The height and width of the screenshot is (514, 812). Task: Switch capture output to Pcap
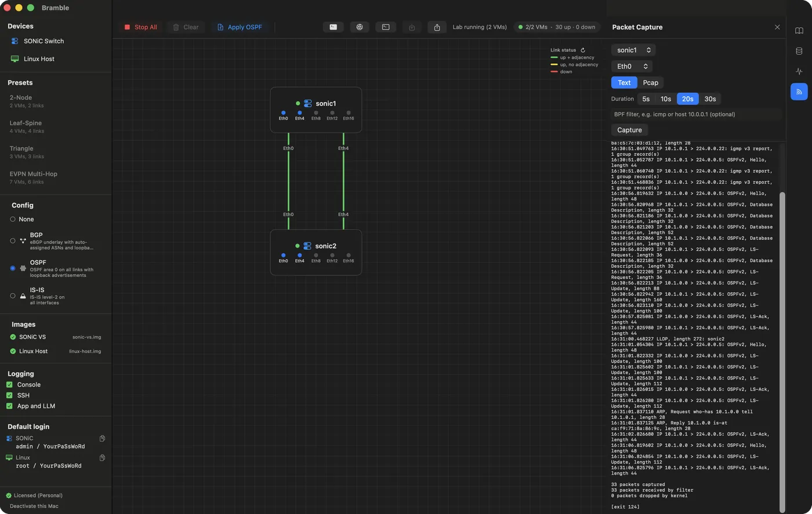651,82
